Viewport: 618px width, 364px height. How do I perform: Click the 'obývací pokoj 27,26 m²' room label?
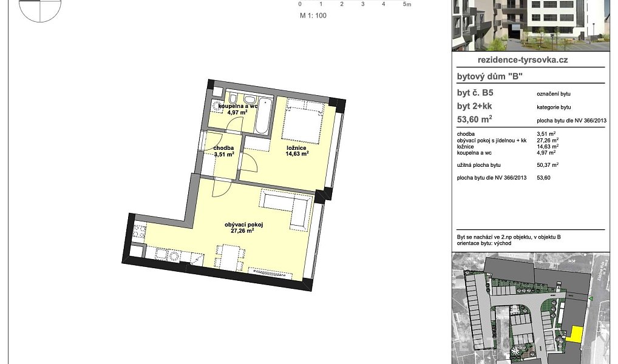point(243,227)
